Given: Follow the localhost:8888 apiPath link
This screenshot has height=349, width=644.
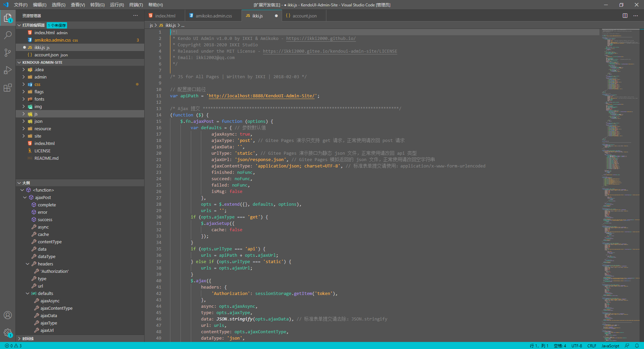Looking at the screenshot, I should coord(262,96).
